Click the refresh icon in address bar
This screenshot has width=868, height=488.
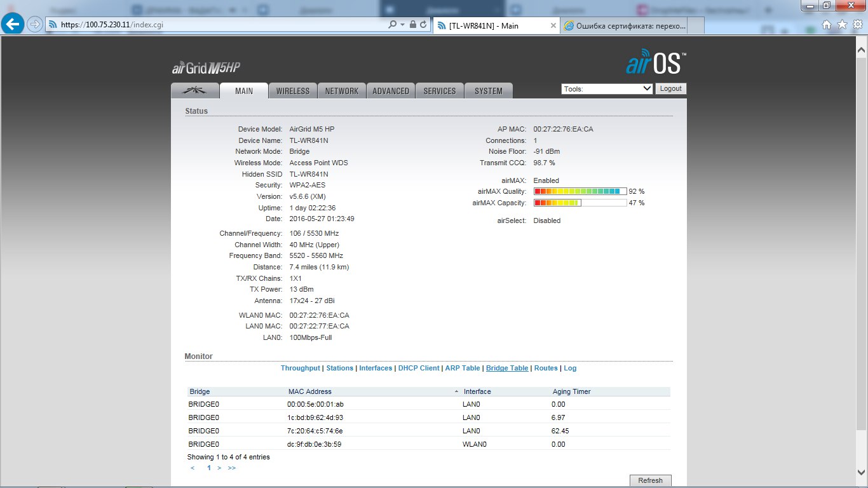423,24
